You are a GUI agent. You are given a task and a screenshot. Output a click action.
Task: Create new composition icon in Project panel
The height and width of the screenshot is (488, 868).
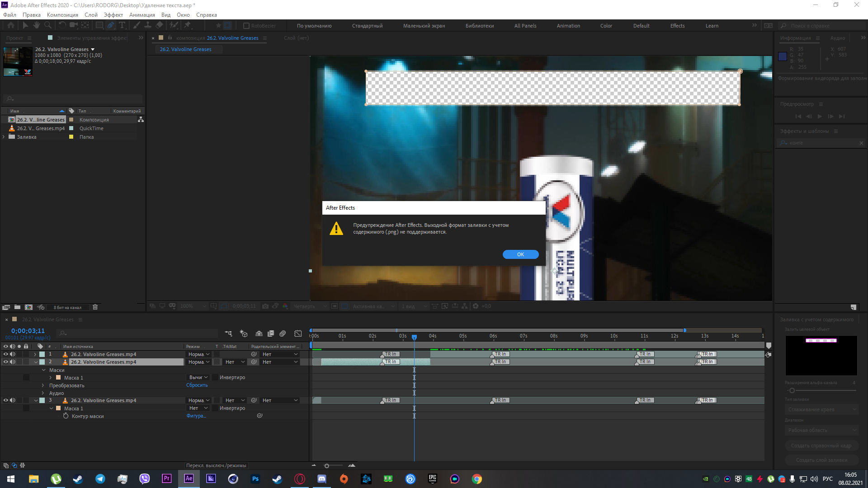click(x=28, y=307)
